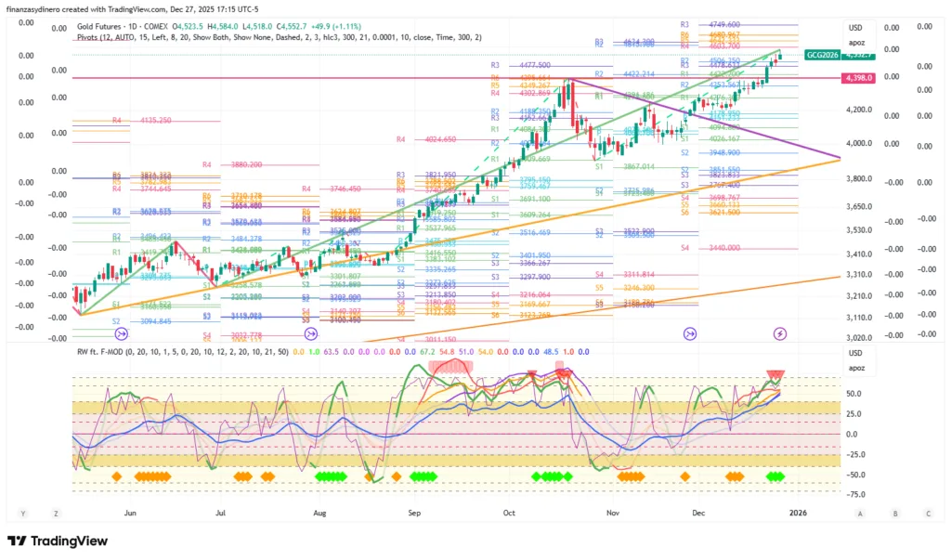The image size is (951, 560).
Task: Click the A icon at bottom right
Action: [860, 513]
